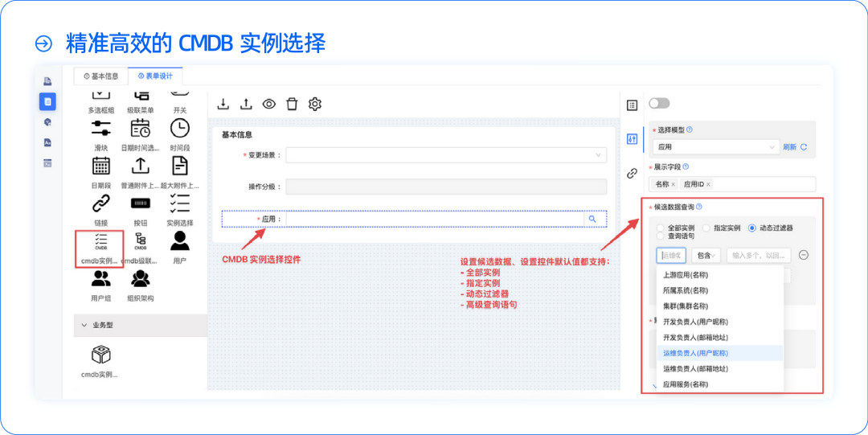Click the 操作分级 disabled input field
The image size is (868, 435).
pos(446,187)
